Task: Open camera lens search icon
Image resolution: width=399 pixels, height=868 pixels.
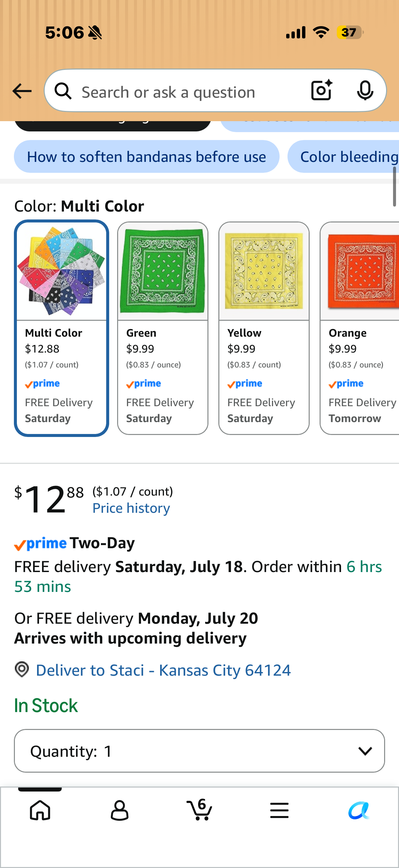Action: pyautogui.click(x=322, y=90)
